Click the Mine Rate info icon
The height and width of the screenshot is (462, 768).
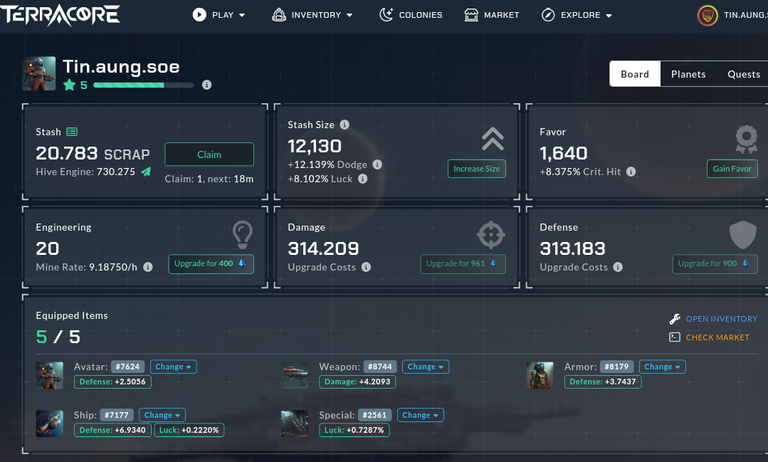pos(147,267)
